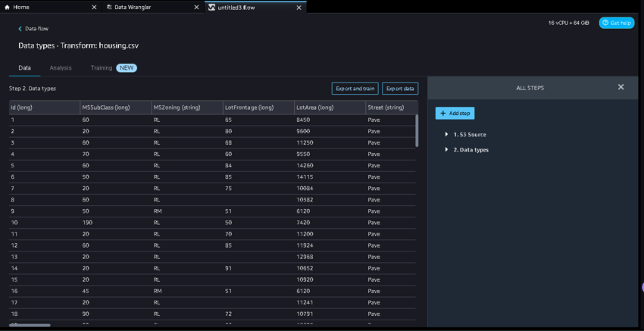Click the LotArea cell 10652
Screen dimensions: 644x331
(304, 268)
